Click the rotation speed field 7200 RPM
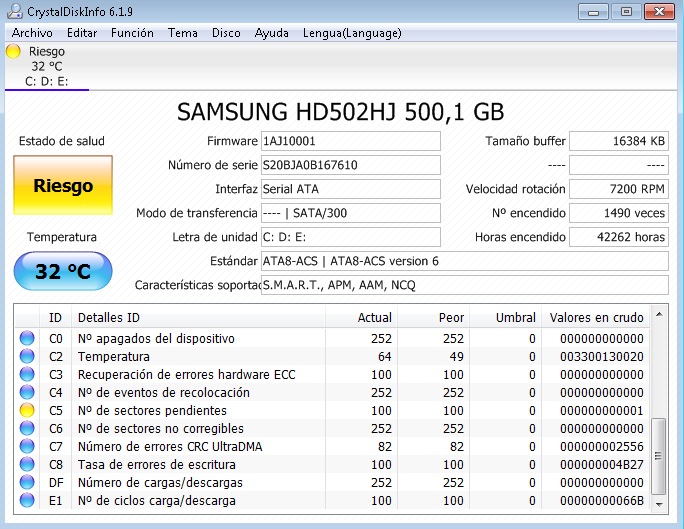The image size is (684, 529). pyautogui.click(x=619, y=189)
